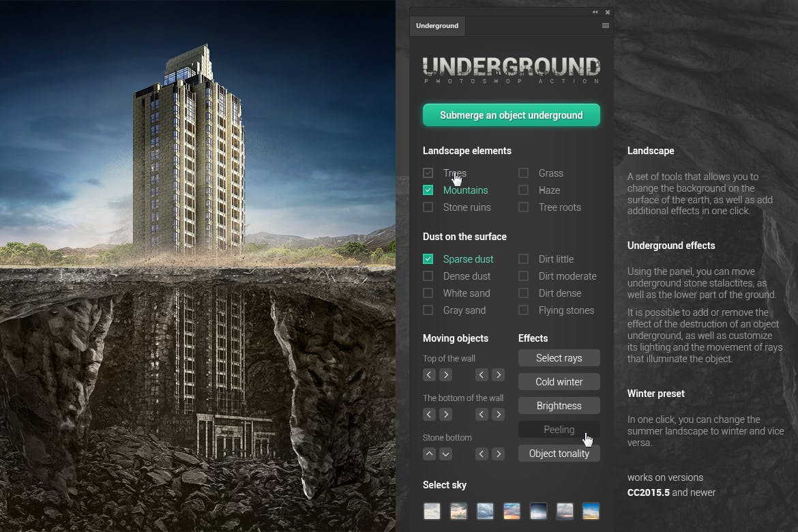This screenshot has height=532, width=798.
Task: Select the dark blue night sky thumbnail
Action: coord(538,512)
